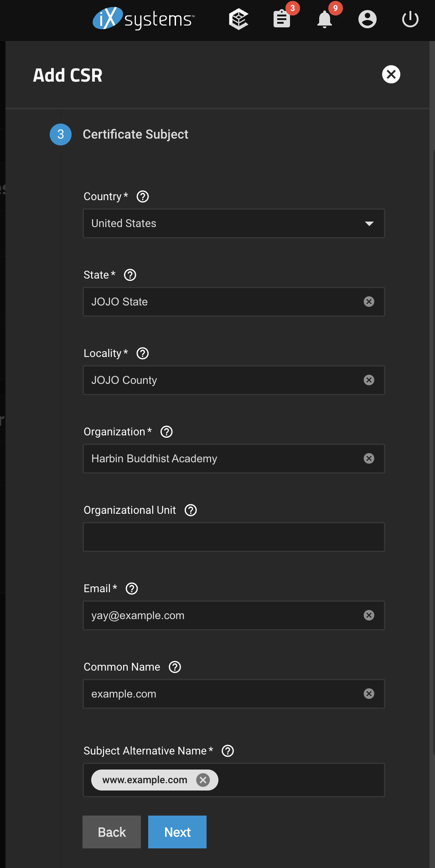The height and width of the screenshot is (868, 435).
Task: Open the alerts bell notifications
Action: 325,20
